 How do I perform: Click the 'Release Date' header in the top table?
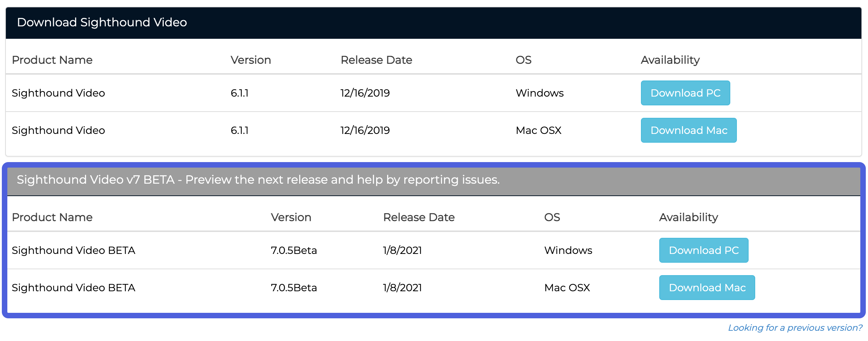tap(376, 60)
